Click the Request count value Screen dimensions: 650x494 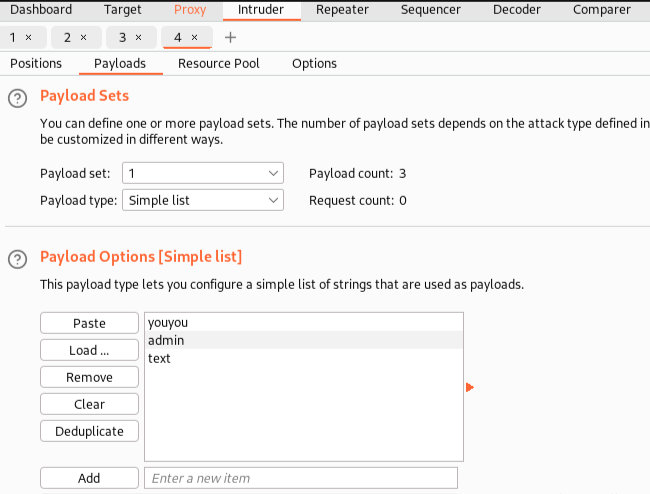pyautogui.click(x=403, y=201)
